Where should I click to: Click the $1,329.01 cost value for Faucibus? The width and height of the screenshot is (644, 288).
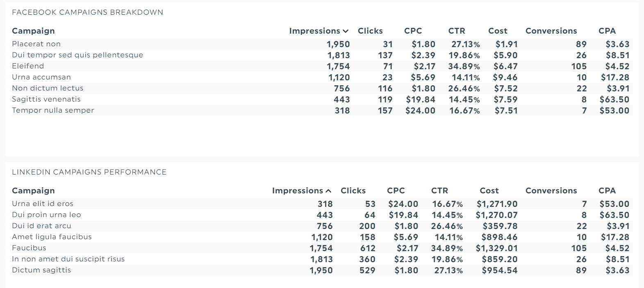click(496, 248)
